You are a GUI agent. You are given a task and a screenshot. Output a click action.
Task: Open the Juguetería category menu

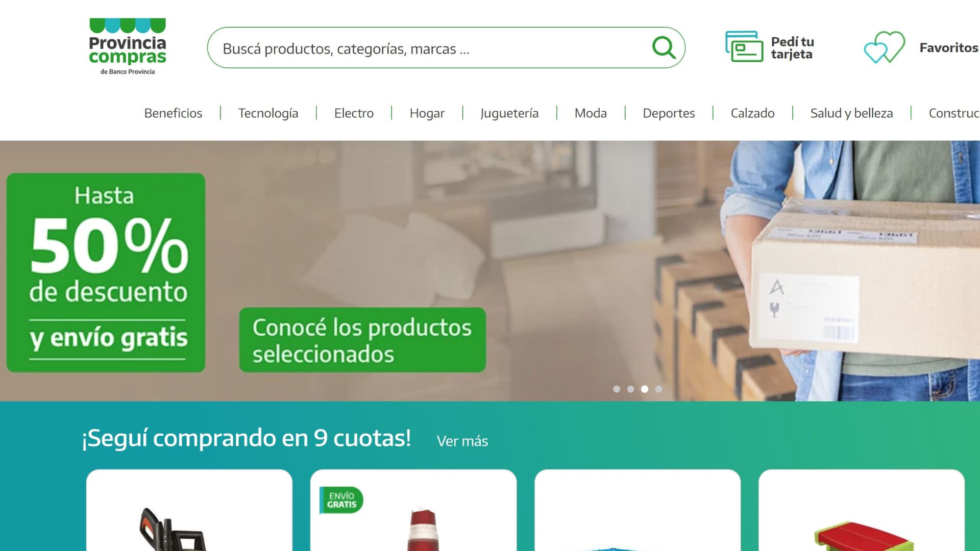[509, 113]
